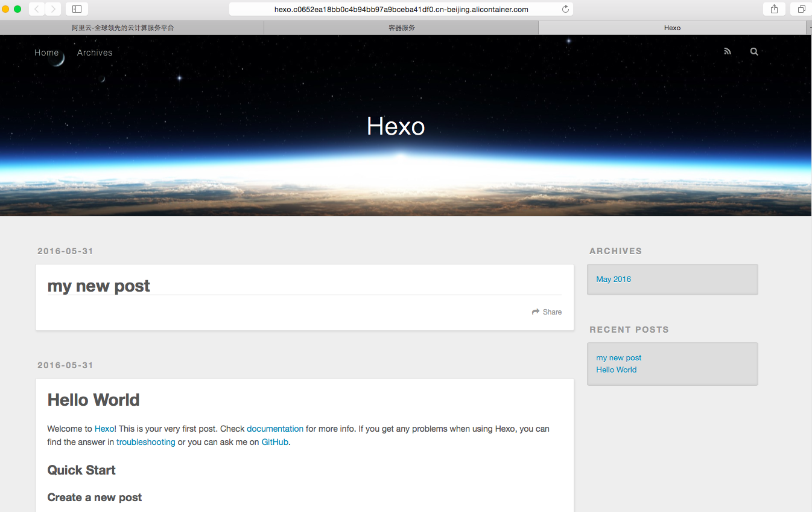Click the ARCHIVES widget heading
Screen dimensions: 812x512
click(615, 251)
